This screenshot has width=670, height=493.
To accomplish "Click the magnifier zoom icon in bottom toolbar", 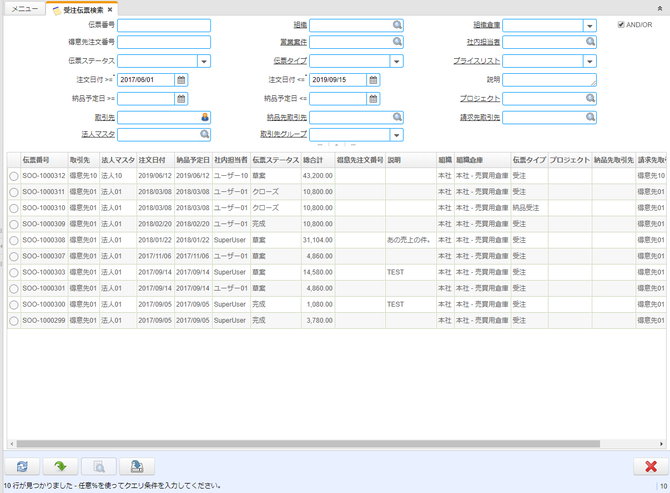I will pos(99,467).
